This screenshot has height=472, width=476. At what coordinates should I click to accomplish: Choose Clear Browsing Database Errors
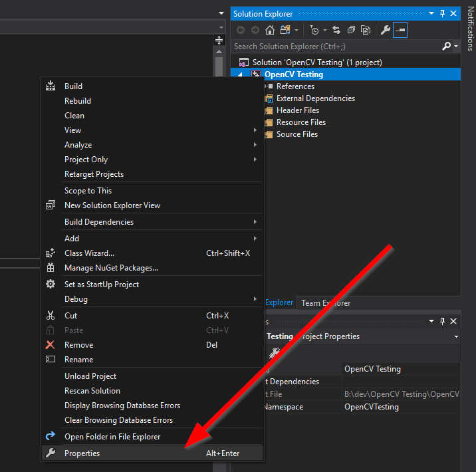pos(152,419)
